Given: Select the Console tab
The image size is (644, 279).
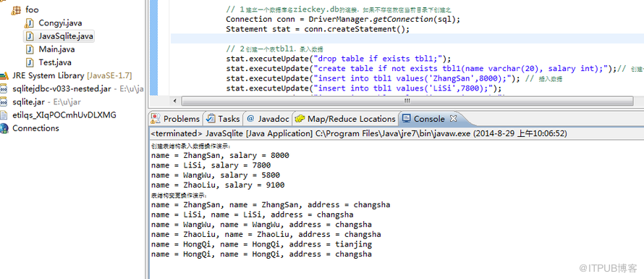Looking at the screenshot, I should tap(429, 119).
